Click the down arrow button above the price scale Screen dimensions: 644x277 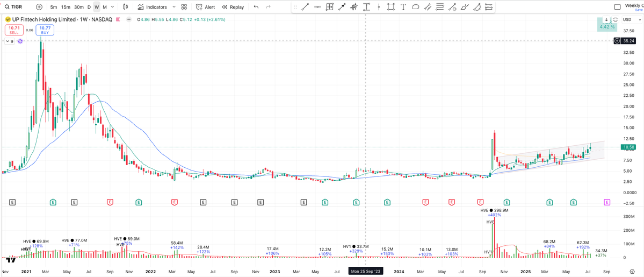[606, 20]
